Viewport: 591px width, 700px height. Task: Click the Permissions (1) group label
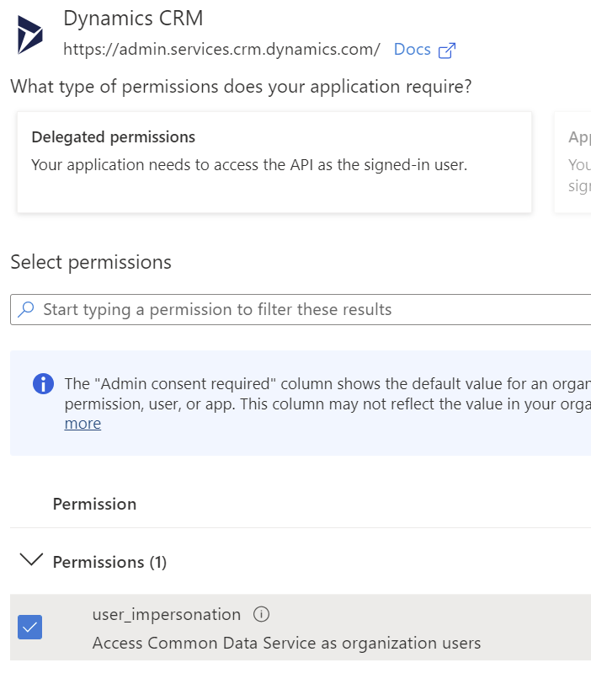109,562
